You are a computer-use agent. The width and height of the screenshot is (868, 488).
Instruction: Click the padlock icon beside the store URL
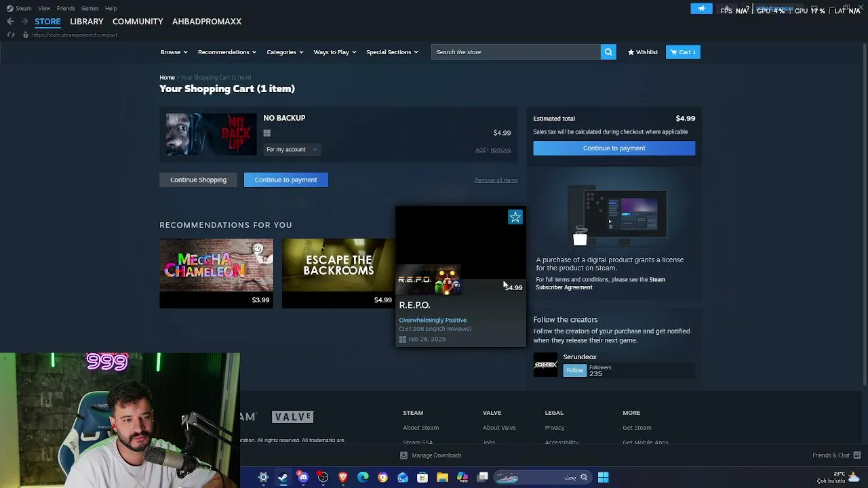25,35
